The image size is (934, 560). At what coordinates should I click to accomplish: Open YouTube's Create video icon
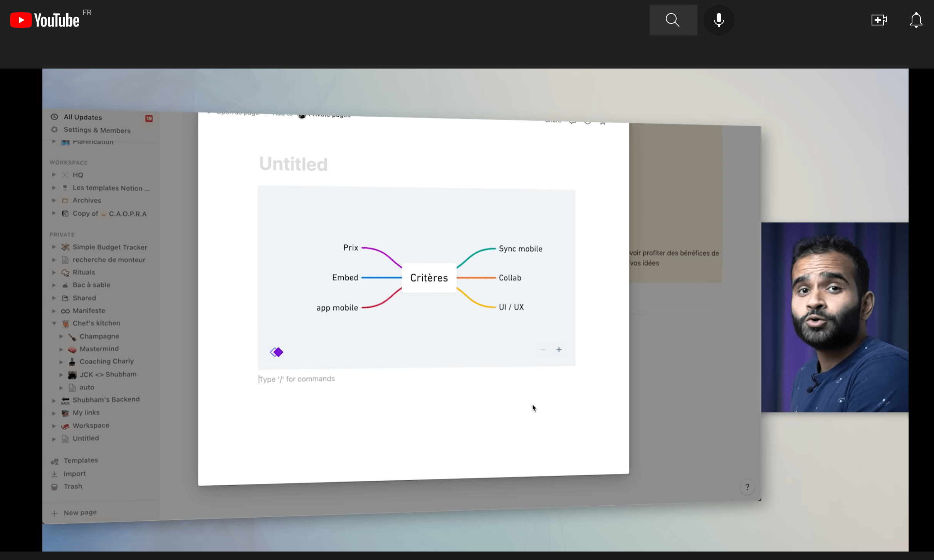coord(879,20)
